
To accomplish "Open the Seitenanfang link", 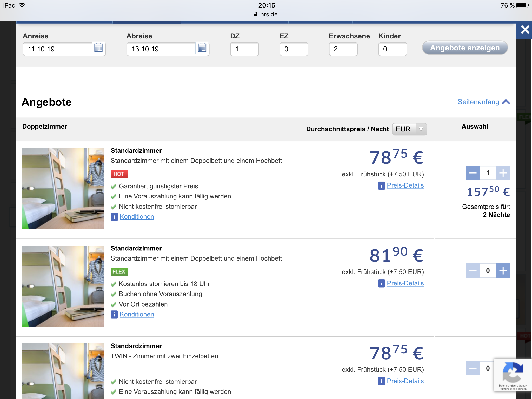I will (478, 102).
